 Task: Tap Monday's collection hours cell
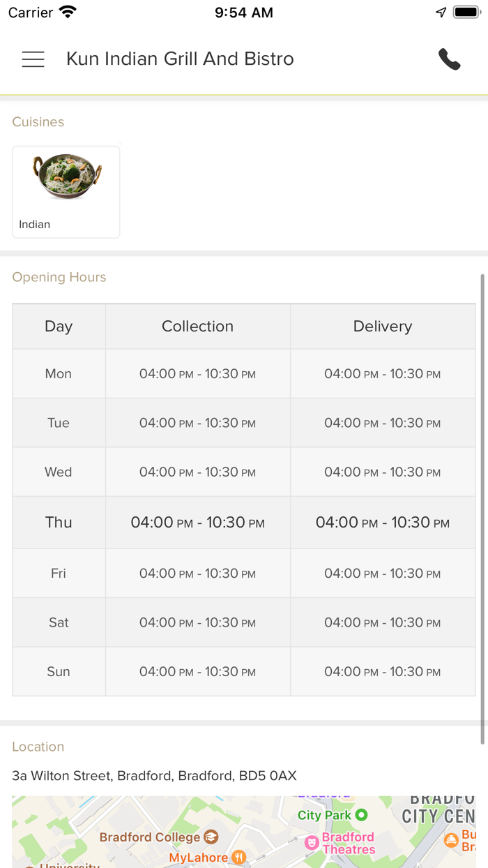click(x=197, y=374)
